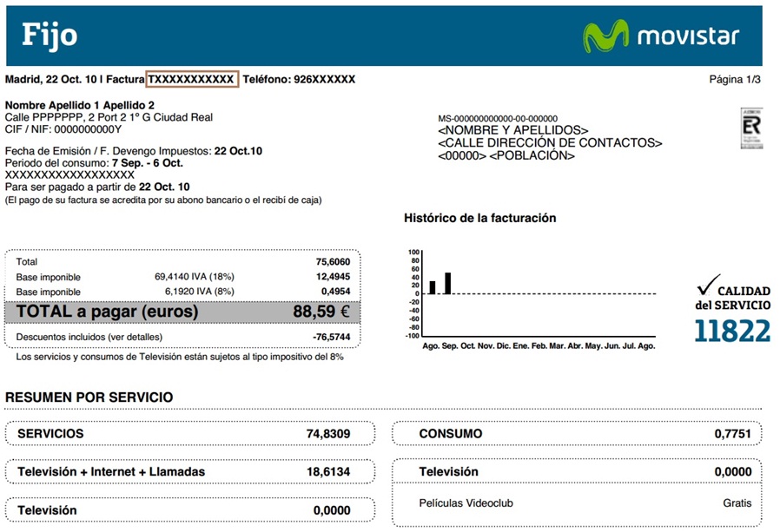The height and width of the screenshot is (532, 780).
Task: Click the Histórico de la facturación heading
Action: point(479,218)
